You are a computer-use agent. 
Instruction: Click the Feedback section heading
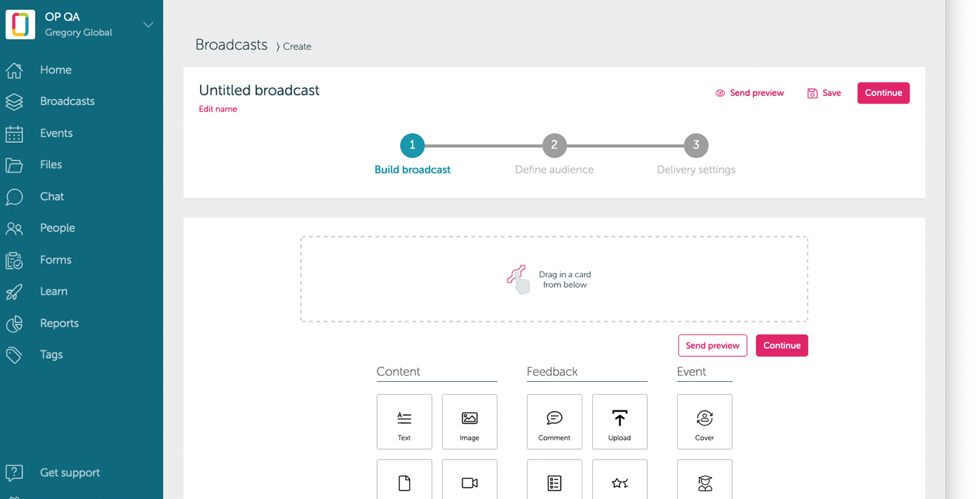[x=552, y=372]
